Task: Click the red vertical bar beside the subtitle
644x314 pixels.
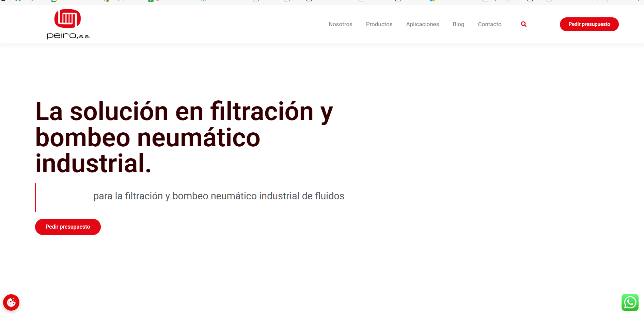Action: pyautogui.click(x=35, y=197)
